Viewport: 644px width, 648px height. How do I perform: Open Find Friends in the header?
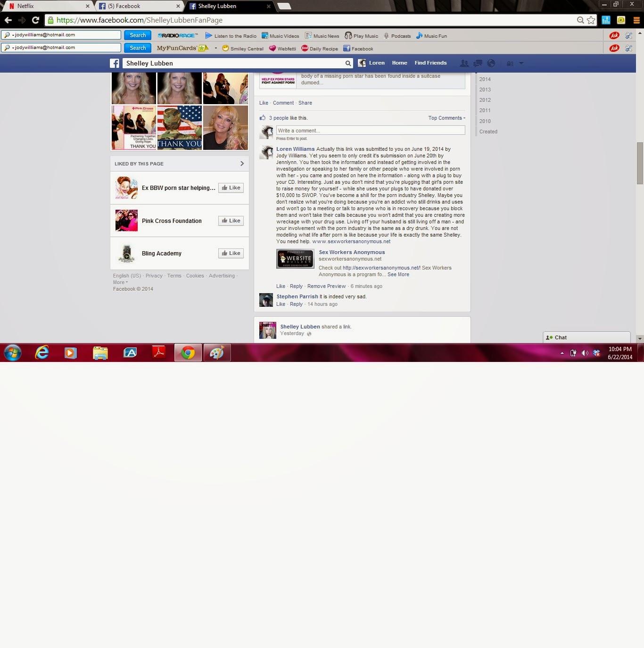[430, 63]
